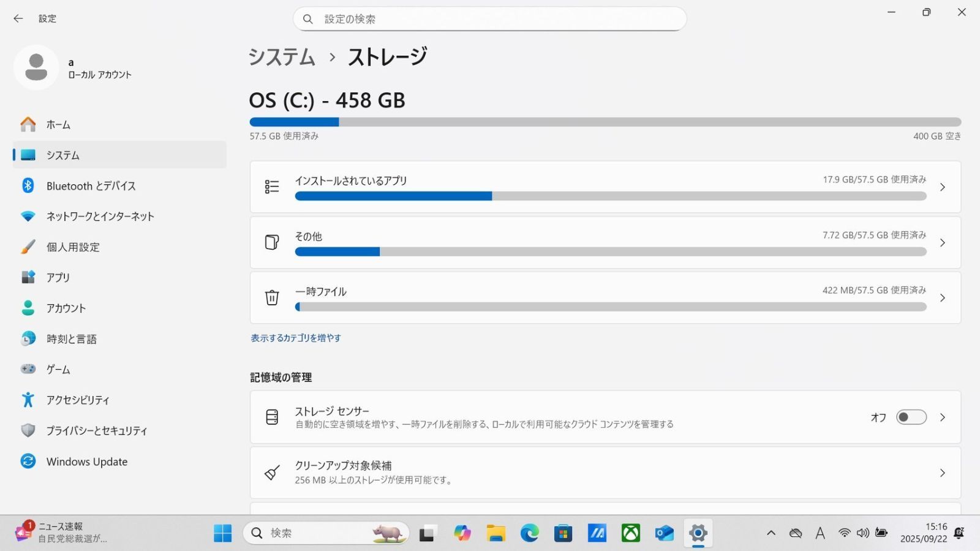Select the ネットワークとインターネット sidebar icon
This screenshot has height=551, width=980.
point(28,216)
